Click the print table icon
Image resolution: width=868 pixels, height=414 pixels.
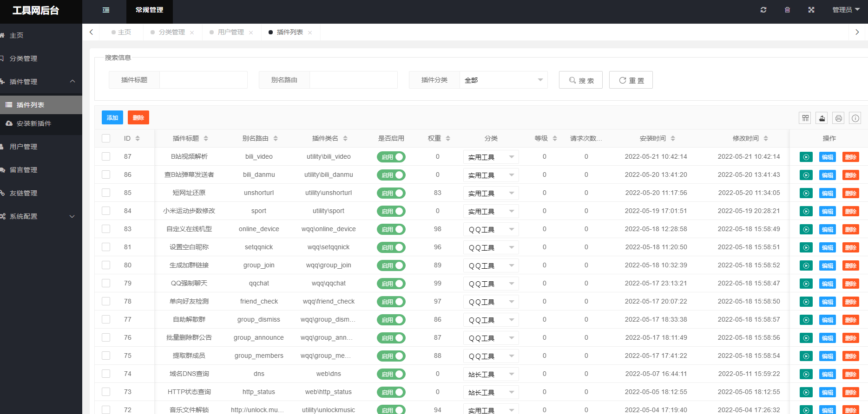[838, 118]
